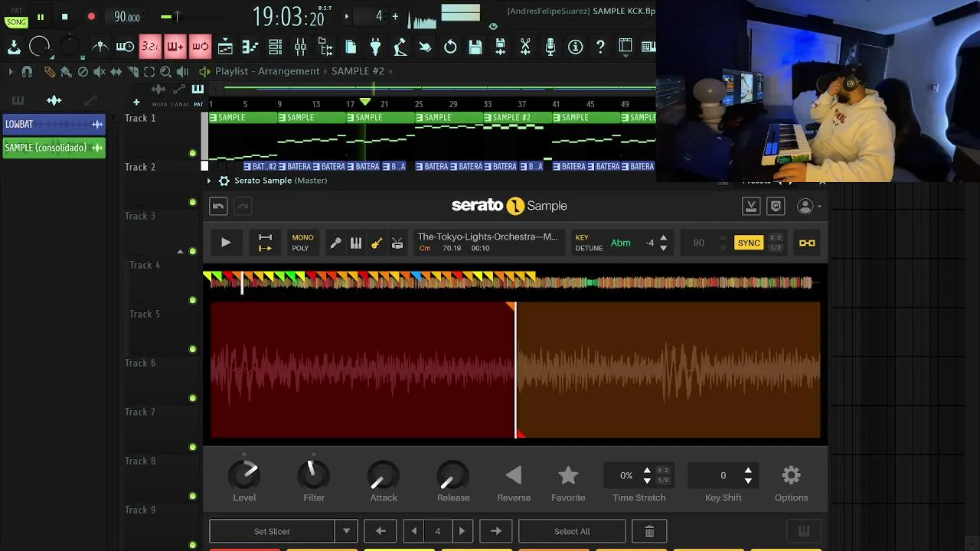
Task: Open project info icon
Action: (x=575, y=47)
